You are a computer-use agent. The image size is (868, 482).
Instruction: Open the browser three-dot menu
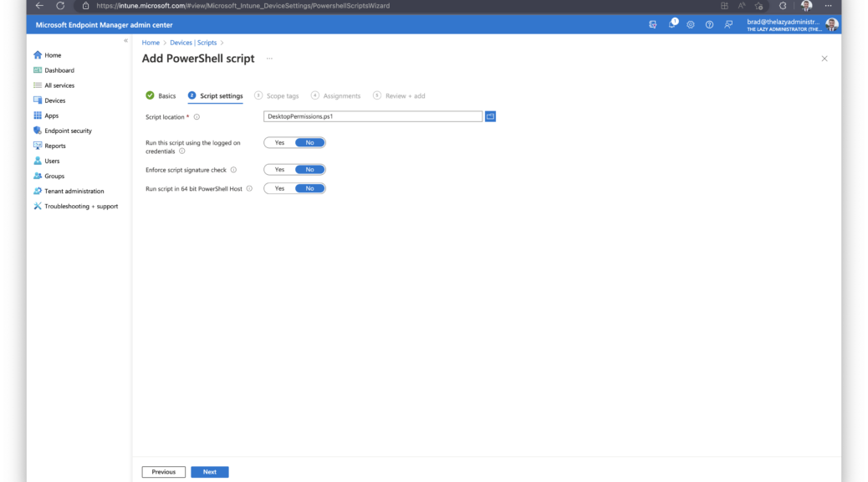(x=828, y=6)
